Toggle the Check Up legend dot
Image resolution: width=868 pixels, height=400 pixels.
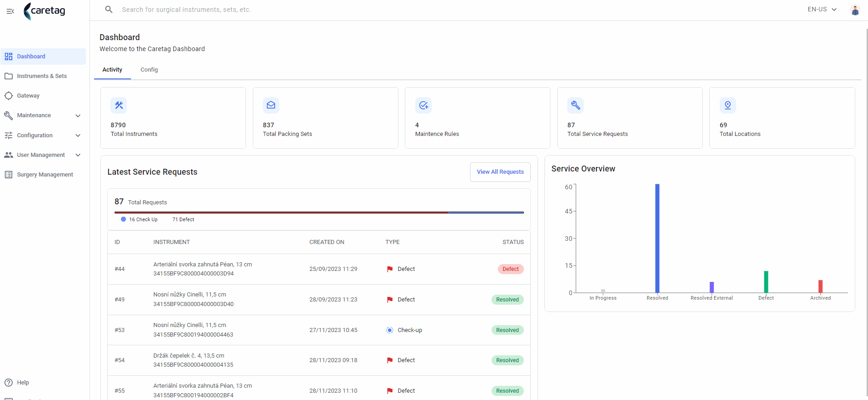123,219
